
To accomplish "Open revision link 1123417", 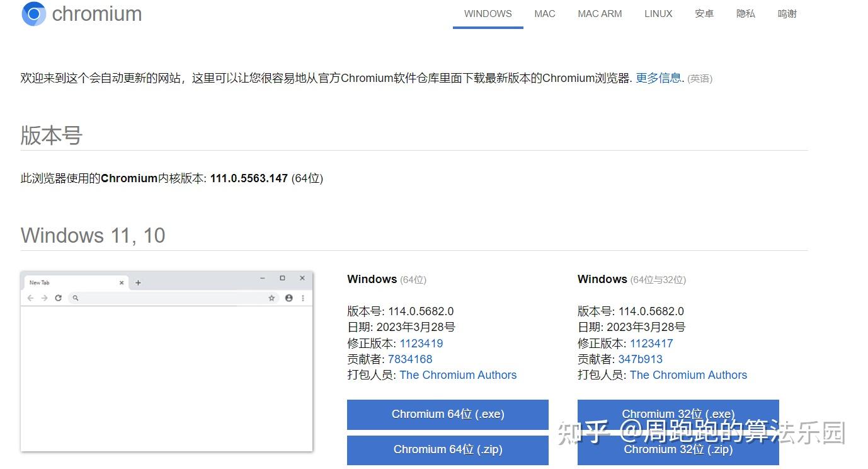I will pyautogui.click(x=651, y=344).
